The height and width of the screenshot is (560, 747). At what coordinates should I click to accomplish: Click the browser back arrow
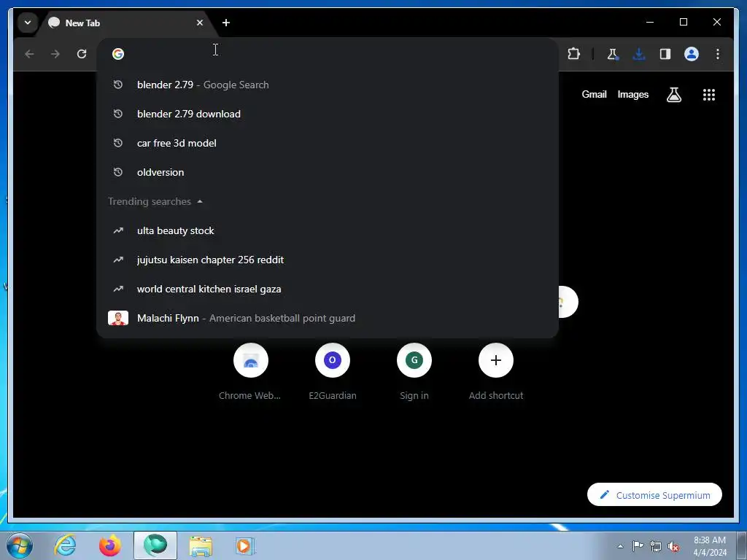click(29, 54)
